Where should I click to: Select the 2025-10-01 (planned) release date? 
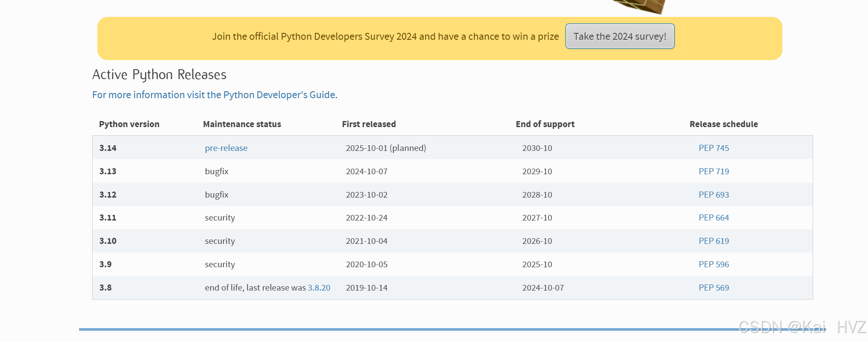[386, 148]
